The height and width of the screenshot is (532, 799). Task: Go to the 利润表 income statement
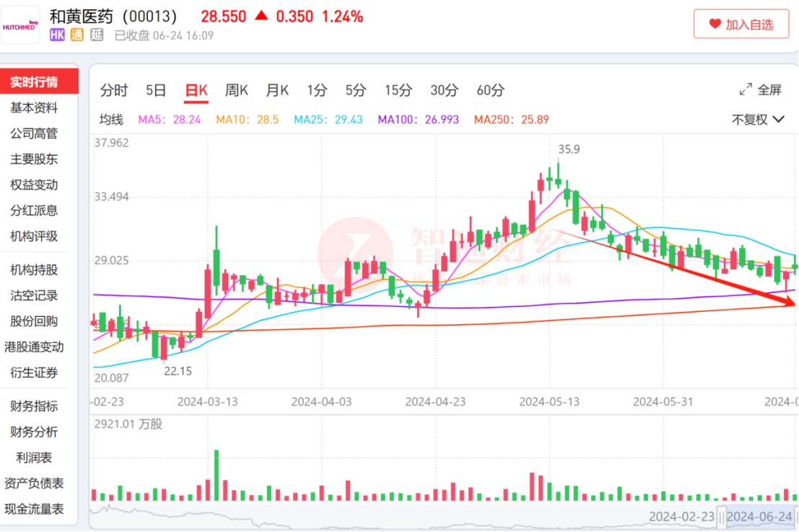[x=34, y=458]
